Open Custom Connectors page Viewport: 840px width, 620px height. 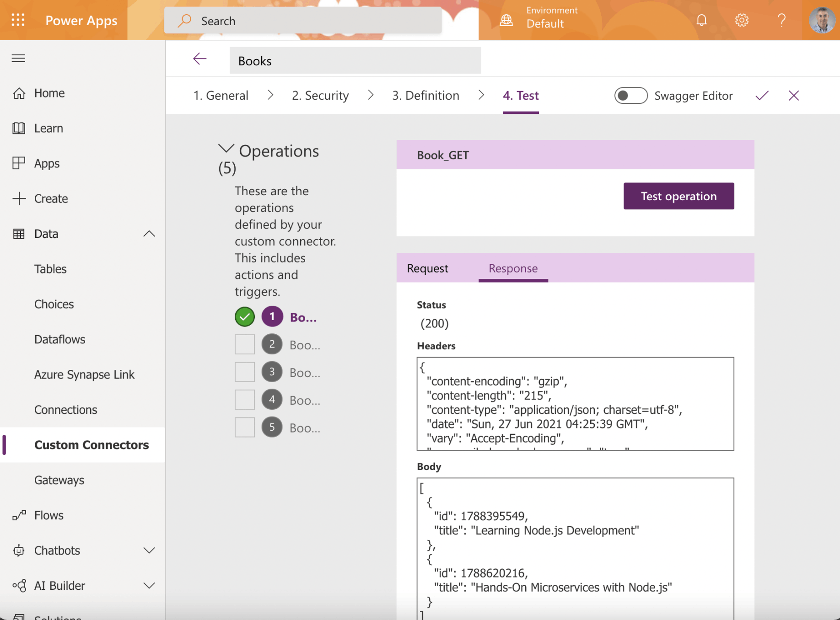[92, 445]
